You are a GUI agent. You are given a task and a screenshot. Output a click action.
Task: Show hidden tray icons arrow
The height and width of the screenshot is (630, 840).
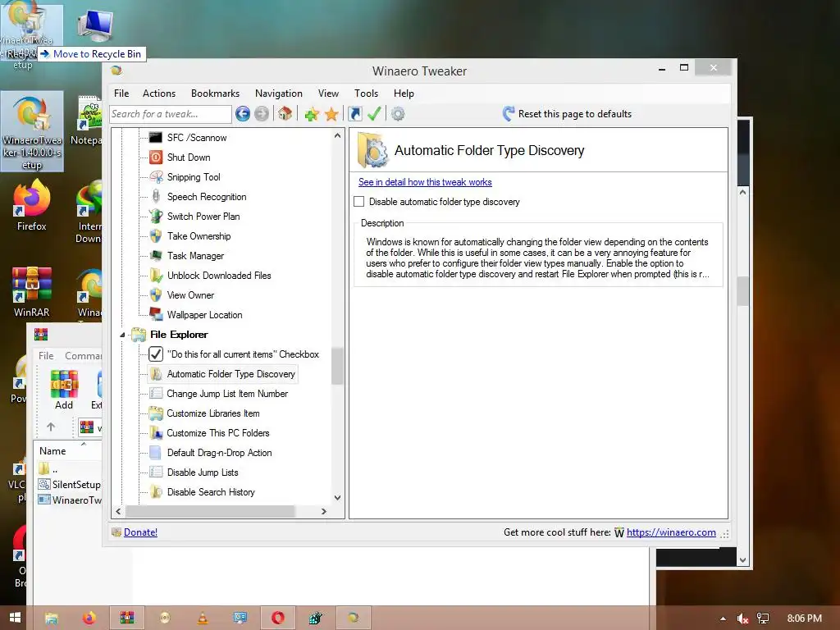pyautogui.click(x=723, y=619)
